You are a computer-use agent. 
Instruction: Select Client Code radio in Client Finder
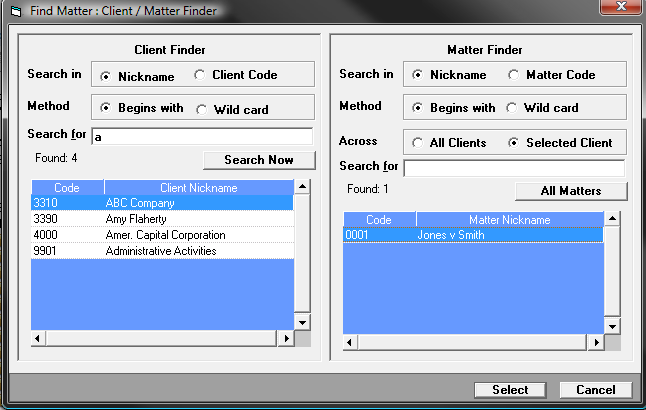tap(201, 75)
